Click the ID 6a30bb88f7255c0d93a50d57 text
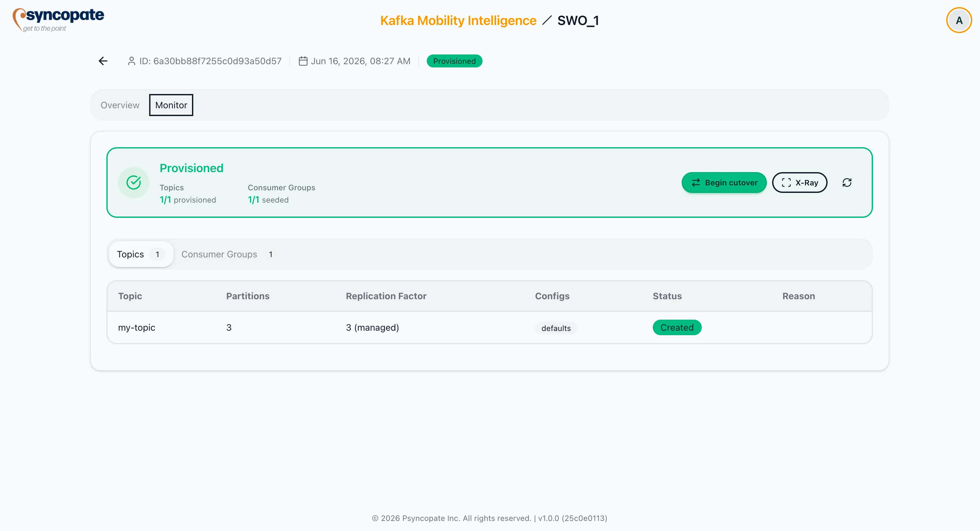Image resolution: width=980 pixels, height=531 pixels. [x=210, y=61]
